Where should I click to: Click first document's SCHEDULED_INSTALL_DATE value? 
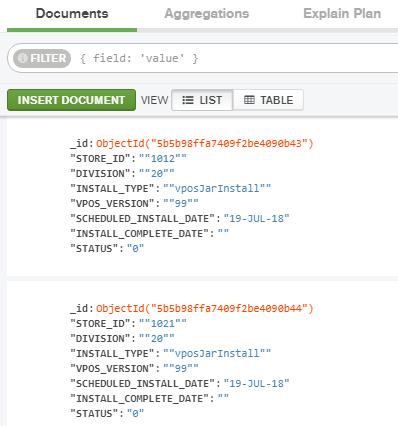(x=256, y=219)
